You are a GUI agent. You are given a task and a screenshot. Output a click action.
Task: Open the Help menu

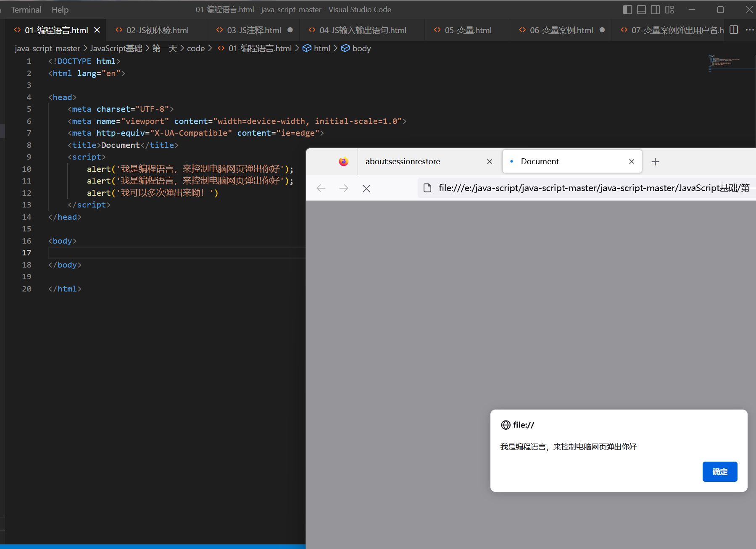pos(60,10)
